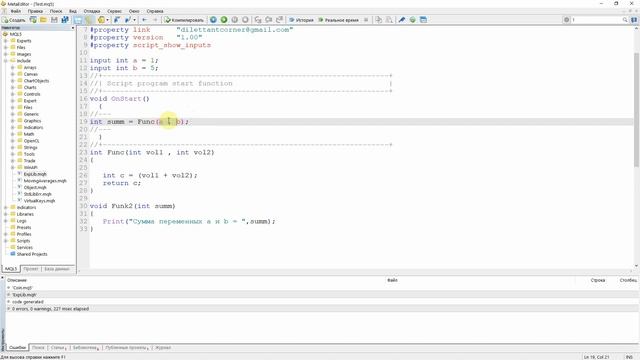Click the Navigate Back arrow
This screenshot has height=360, width=640.
(x=144, y=20)
